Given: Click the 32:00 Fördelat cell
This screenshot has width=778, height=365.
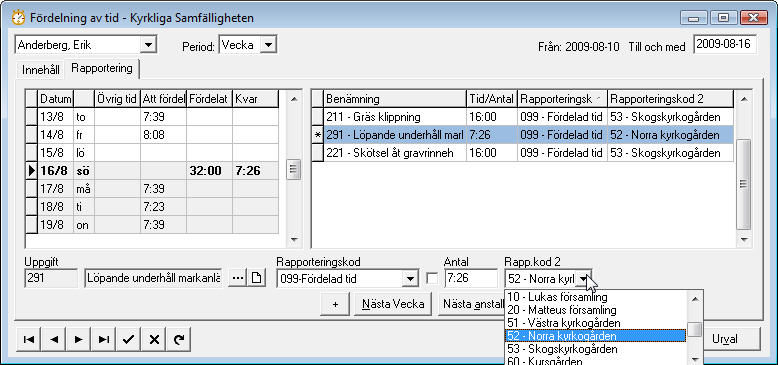Looking at the screenshot, I should click(x=209, y=171).
